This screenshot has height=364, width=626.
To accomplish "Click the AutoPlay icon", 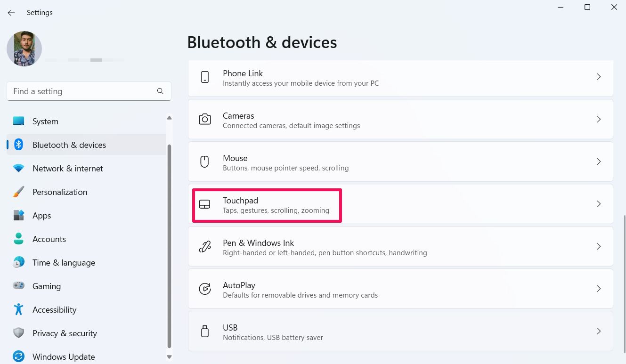I will point(205,289).
